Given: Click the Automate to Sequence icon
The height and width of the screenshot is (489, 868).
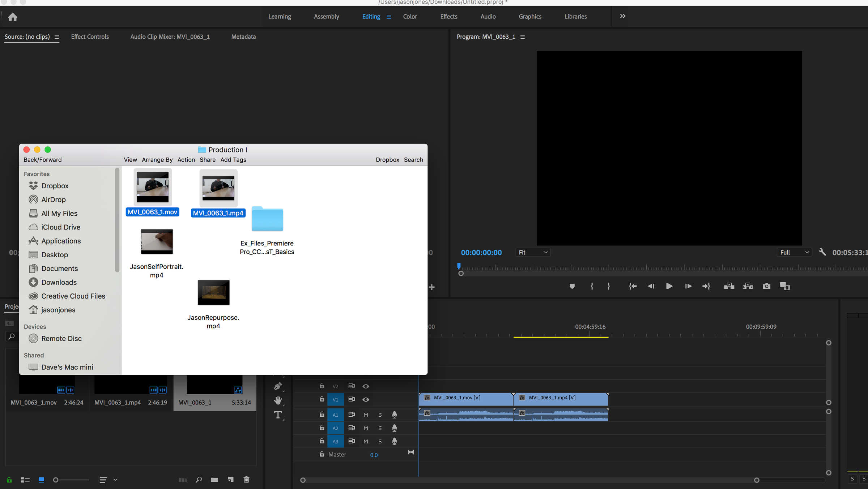Looking at the screenshot, I should click(x=183, y=480).
